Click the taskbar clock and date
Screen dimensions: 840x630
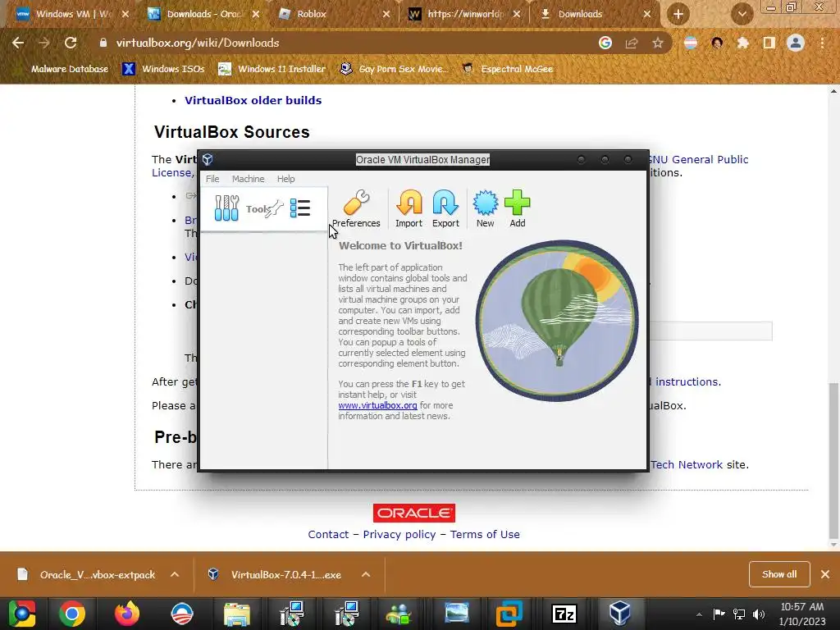802,614
